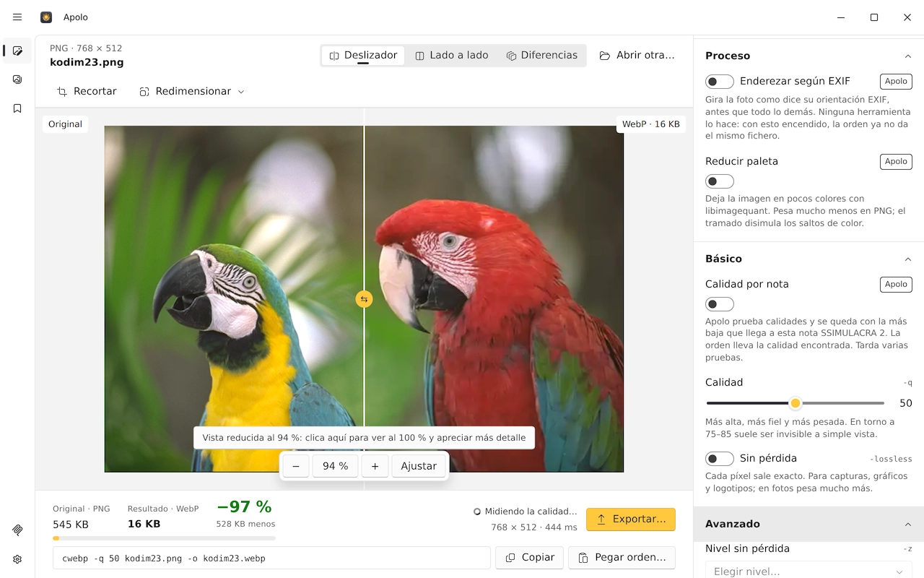Switch to the Diferencias view
Image resolution: width=924 pixels, height=578 pixels.
[542, 56]
